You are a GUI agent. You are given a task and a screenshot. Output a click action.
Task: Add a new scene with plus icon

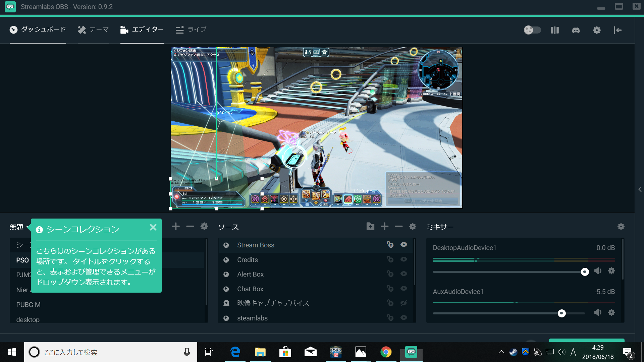pyautogui.click(x=176, y=227)
